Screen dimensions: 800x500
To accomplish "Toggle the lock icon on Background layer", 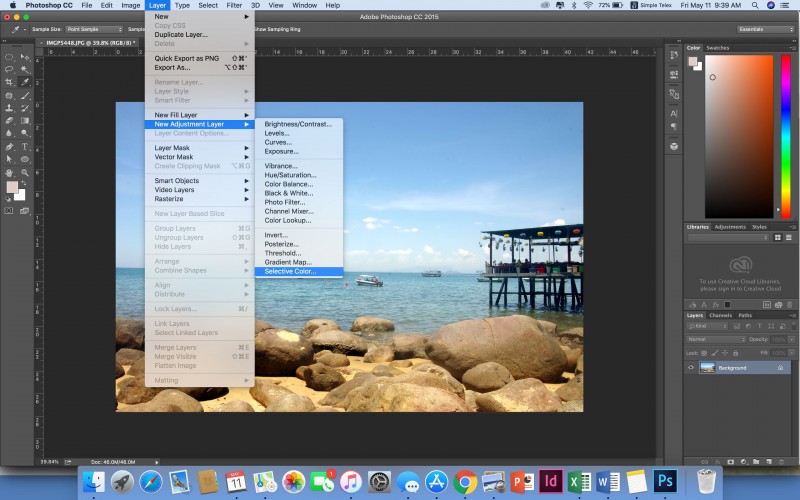I will click(781, 368).
